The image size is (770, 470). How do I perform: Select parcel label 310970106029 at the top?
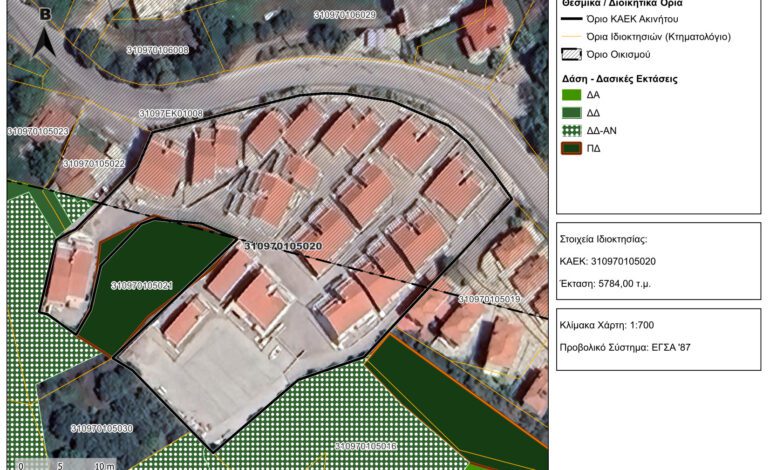point(344,16)
